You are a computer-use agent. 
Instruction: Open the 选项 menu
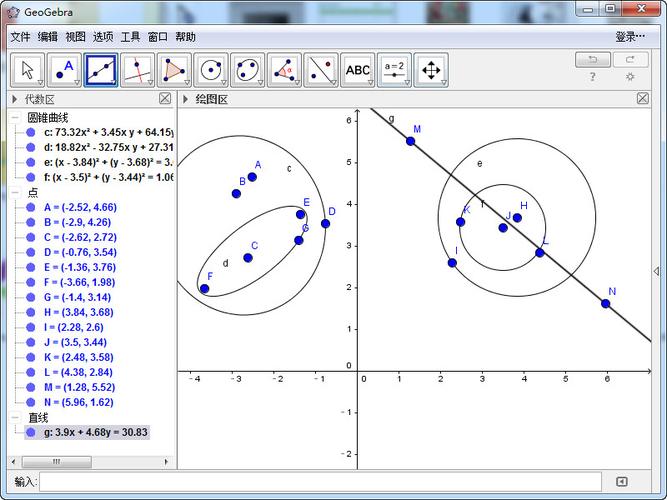coord(103,36)
